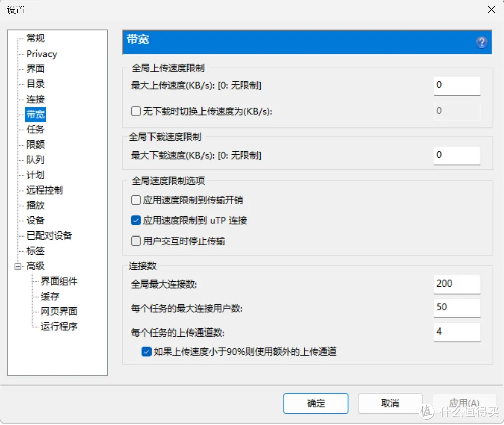Click the 最大上传速度 input field
504x425 pixels.
[x=457, y=85]
